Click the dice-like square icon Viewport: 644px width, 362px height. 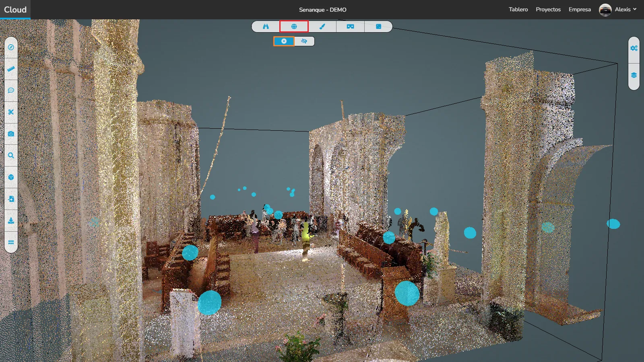pos(378,27)
